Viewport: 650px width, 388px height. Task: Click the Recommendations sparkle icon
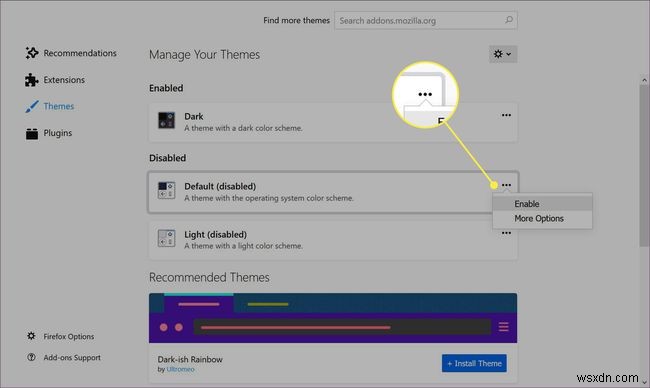point(32,53)
